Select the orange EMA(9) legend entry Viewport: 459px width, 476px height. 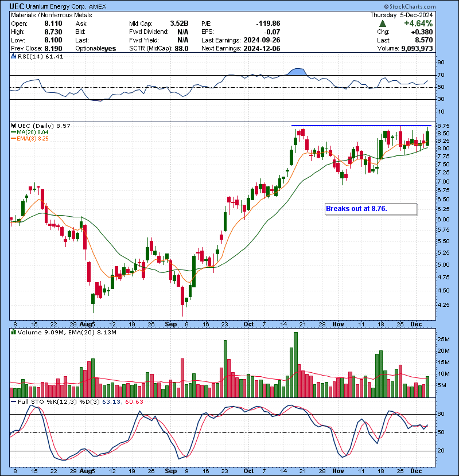coord(29,139)
